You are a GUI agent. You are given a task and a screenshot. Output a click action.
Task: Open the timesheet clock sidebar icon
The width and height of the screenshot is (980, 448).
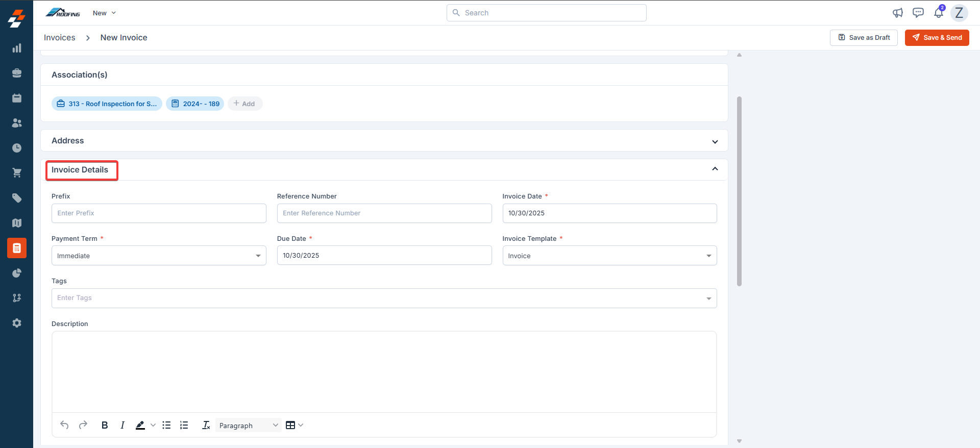point(17,148)
